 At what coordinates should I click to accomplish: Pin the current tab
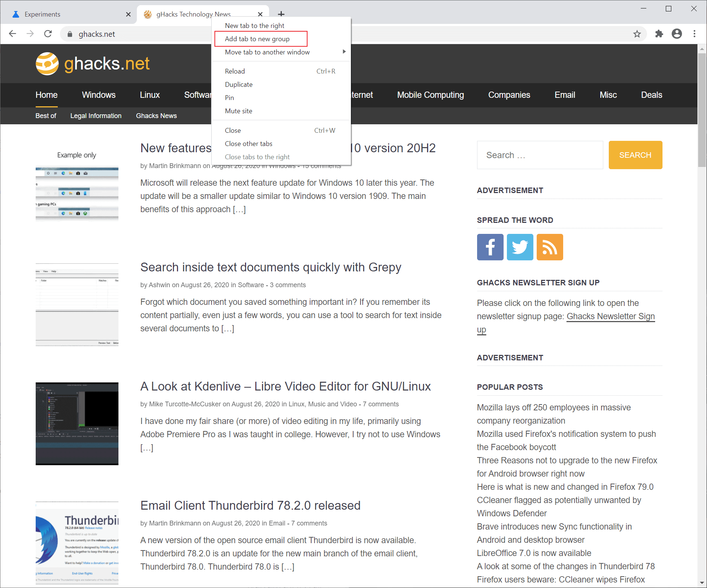(229, 97)
